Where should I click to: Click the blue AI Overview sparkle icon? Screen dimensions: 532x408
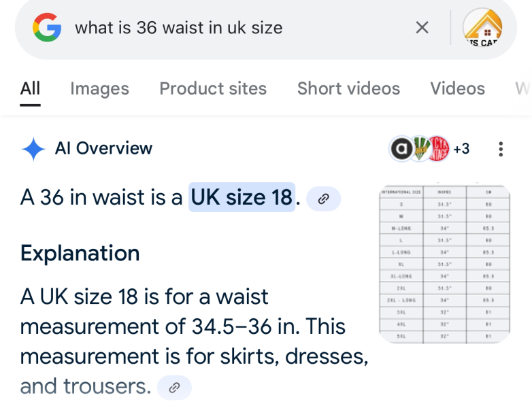[x=33, y=149]
